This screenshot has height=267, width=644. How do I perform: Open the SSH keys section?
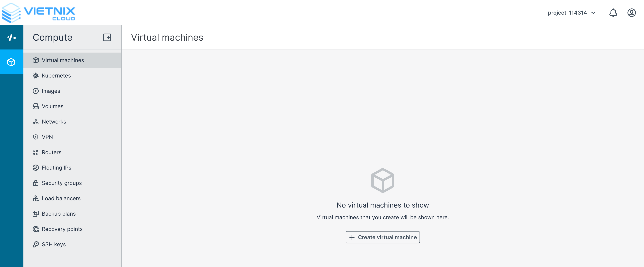point(54,244)
